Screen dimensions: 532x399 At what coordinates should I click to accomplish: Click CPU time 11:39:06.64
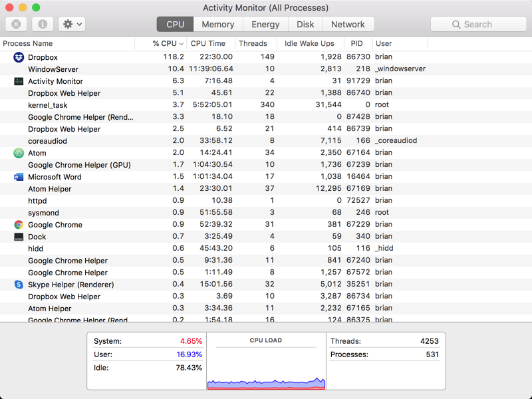coord(211,69)
